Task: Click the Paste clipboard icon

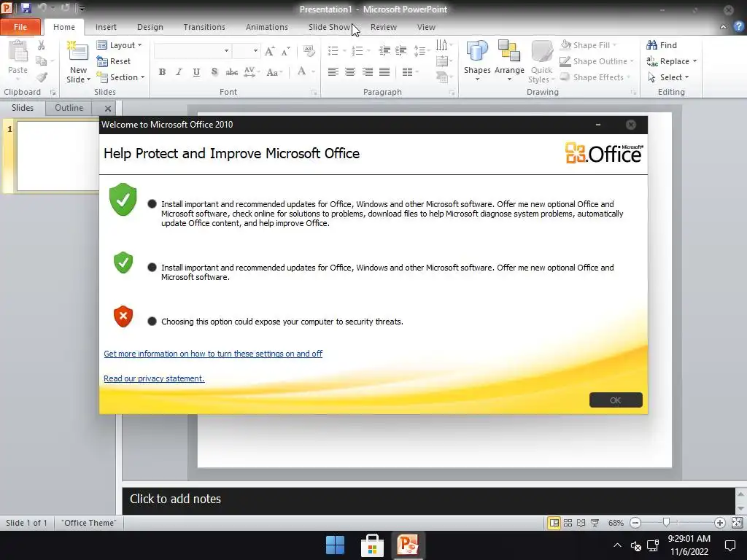Action: (18, 52)
